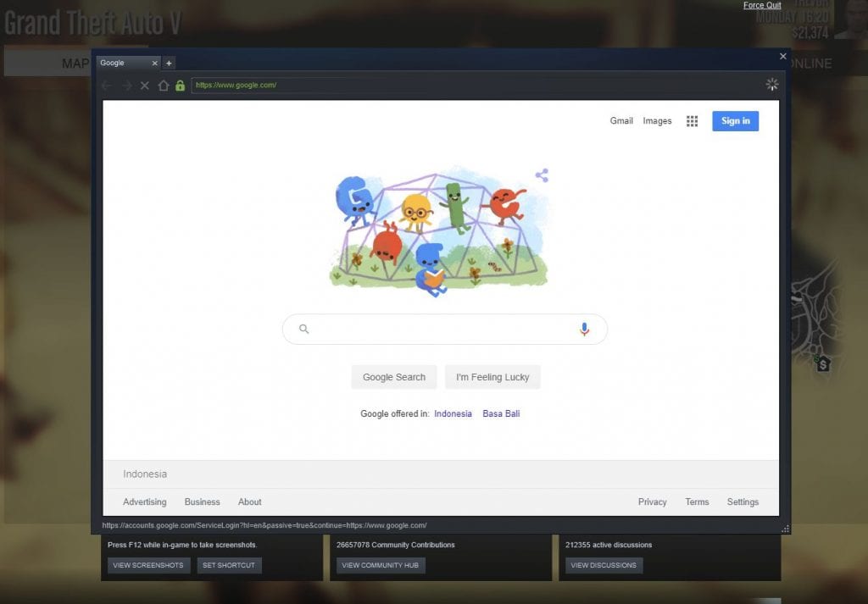Image resolution: width=868 pixels, height=604 pixels.
Task: Focus the Google search box
Action: [444, 329]
